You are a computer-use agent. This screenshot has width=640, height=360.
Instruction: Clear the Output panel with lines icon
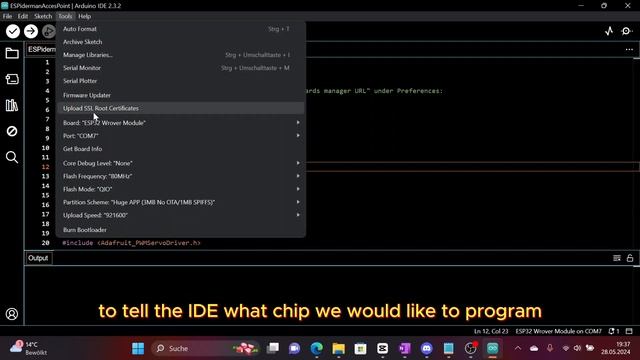point(617,258)
